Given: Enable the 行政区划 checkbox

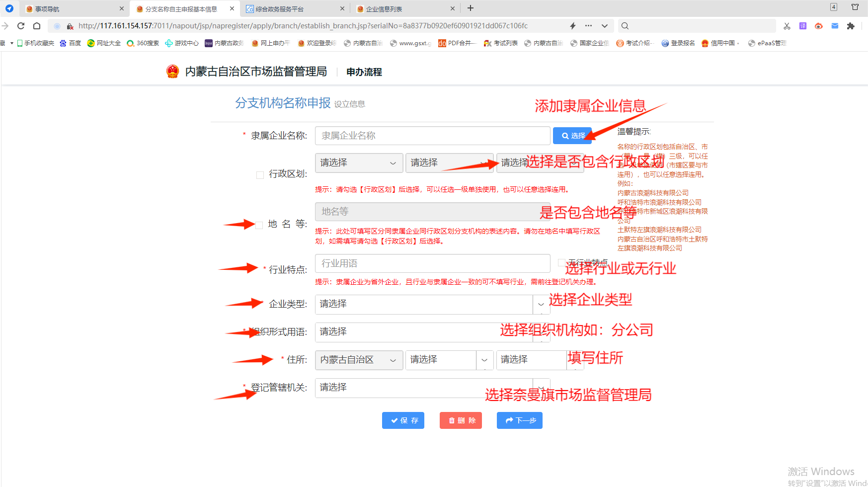Looking at the screenshot, I should point(260,175).
